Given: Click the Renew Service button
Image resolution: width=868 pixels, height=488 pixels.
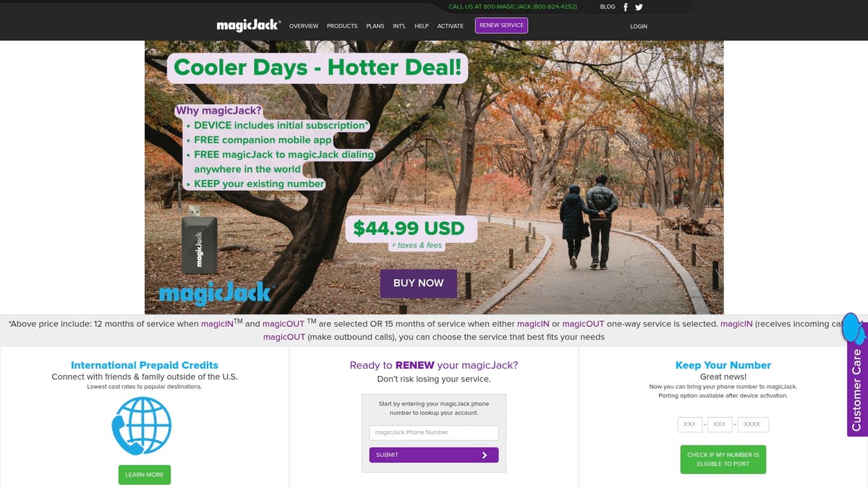Looking at the screenshot, I should click(x=501, y=25).
